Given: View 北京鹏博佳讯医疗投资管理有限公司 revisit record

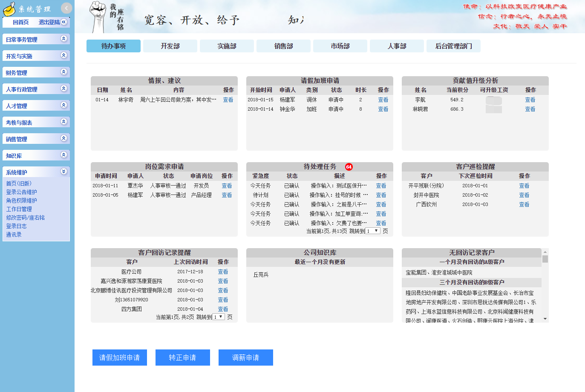Looking at the screenshot, I should pyautogui.click(x=223, y=290).
